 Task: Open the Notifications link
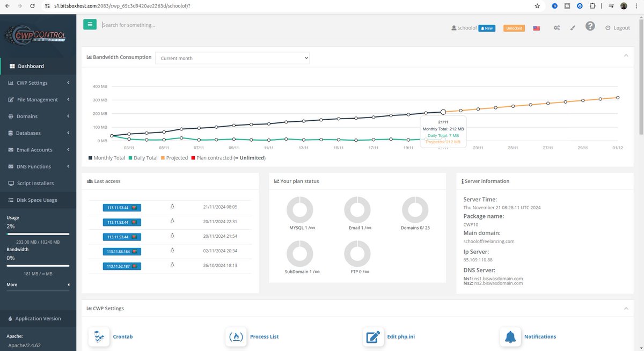(540, 337)
